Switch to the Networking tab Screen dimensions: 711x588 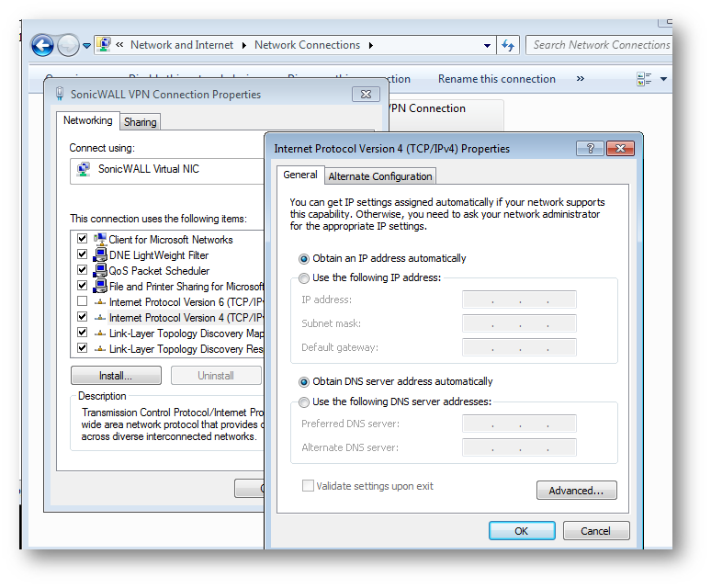tap(87, 120)
